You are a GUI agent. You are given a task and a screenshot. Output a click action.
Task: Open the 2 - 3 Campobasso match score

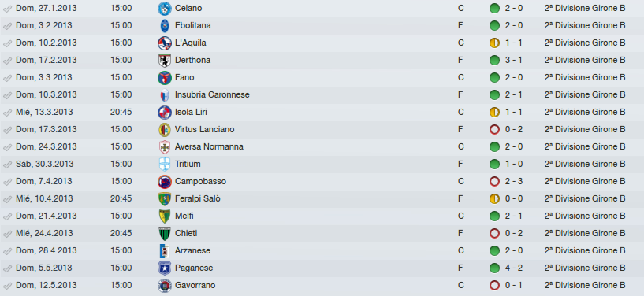click(x=514, y=181)
